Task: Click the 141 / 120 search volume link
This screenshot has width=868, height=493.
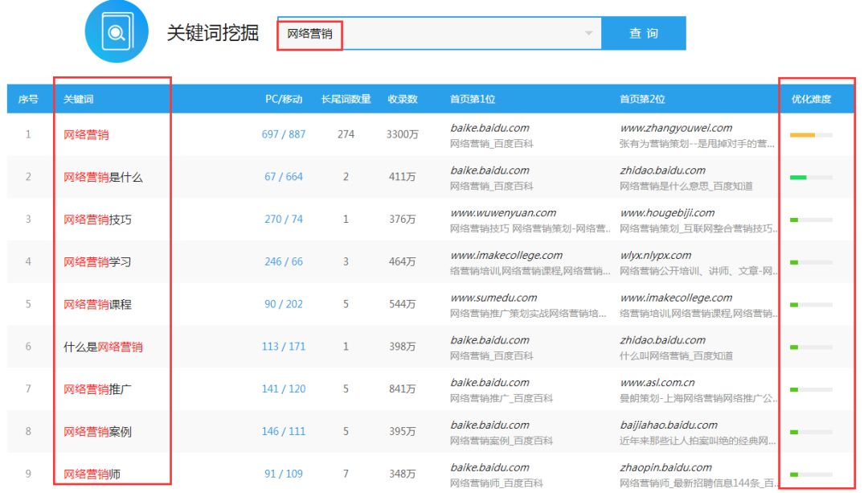Action: (284, 389)
